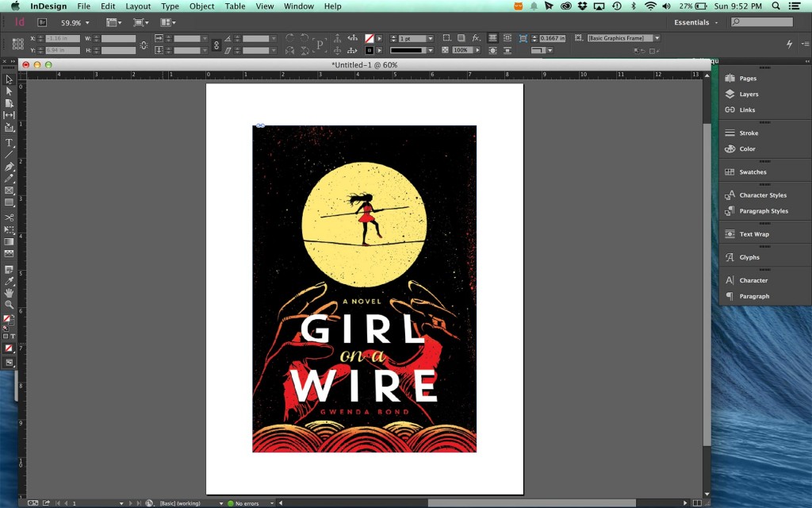Image resolution: width=812 pixels, height=508 pixels.
Task: Choose the Rectangle Frame tool
Action: 9,190
